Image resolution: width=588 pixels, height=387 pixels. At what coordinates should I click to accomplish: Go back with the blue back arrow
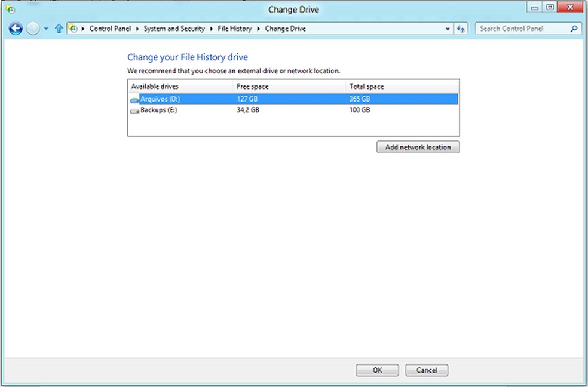[16, 29]
